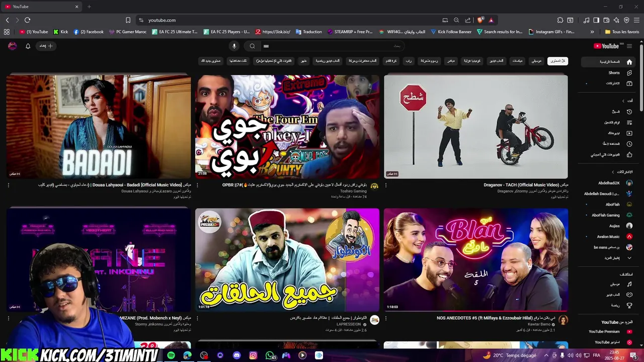Viewport: 644px width, 362px height.
Task: Go to the Home sidebar item
Action: coord(609,62)
